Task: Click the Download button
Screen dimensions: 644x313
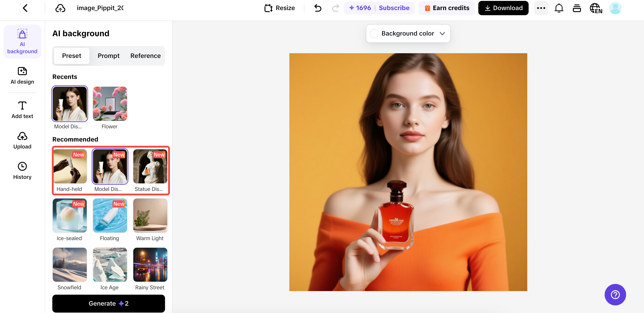Action: pos(503,8)
